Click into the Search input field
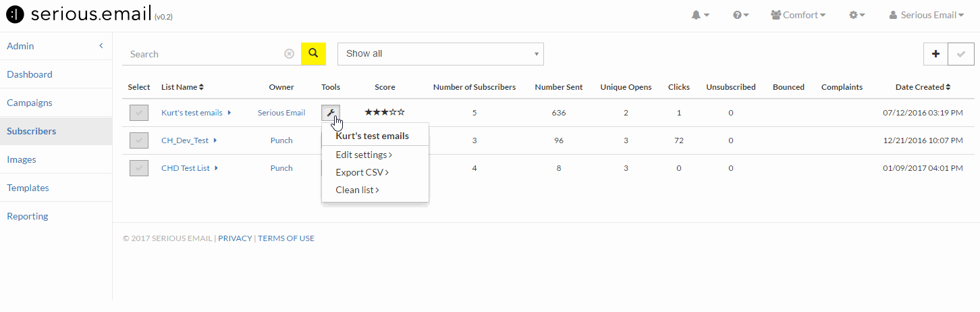980x312 pixels. (202, 54)
